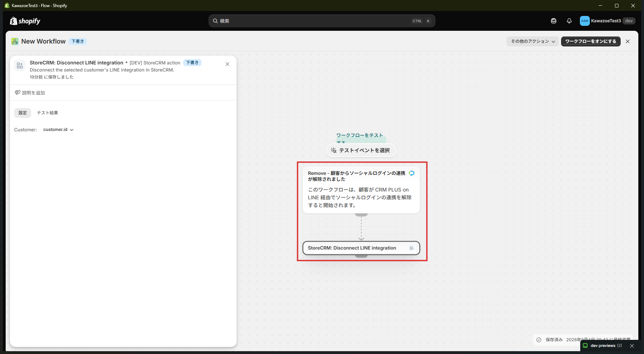Screen dimensions: 644x354
Task: Click the 19分前 に保存しました text
Action: [x=52, y=77]
